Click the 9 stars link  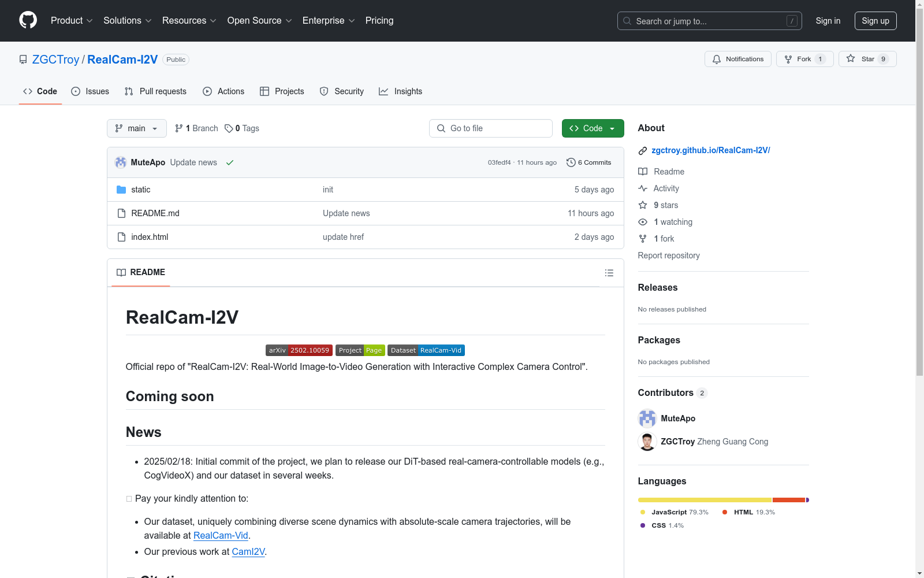(666, 205)
